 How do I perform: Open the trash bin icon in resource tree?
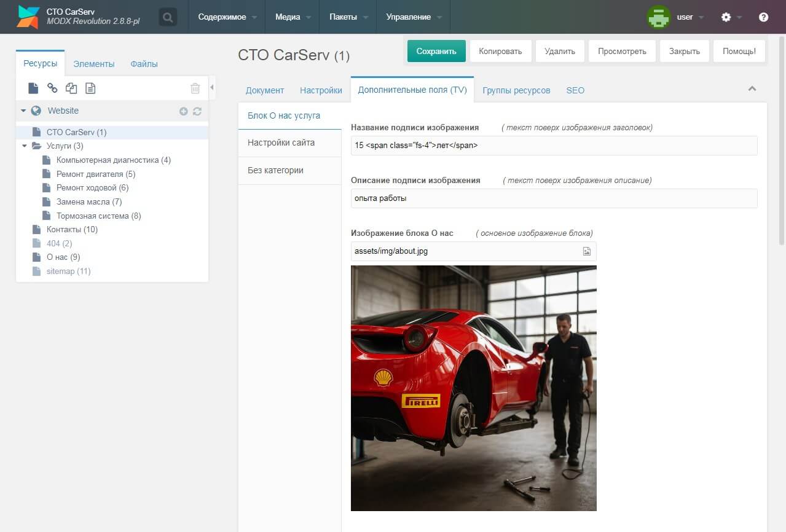click(x=195, y=88)
